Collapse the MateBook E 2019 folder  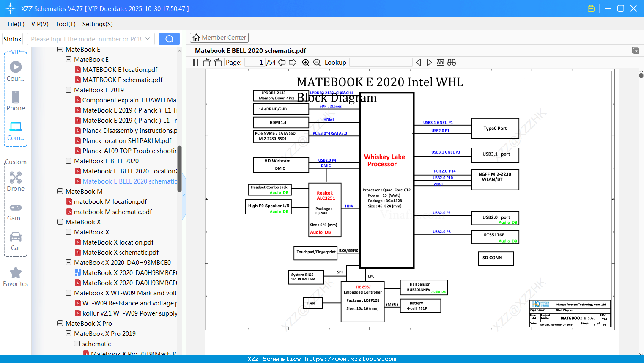point(69,90)
